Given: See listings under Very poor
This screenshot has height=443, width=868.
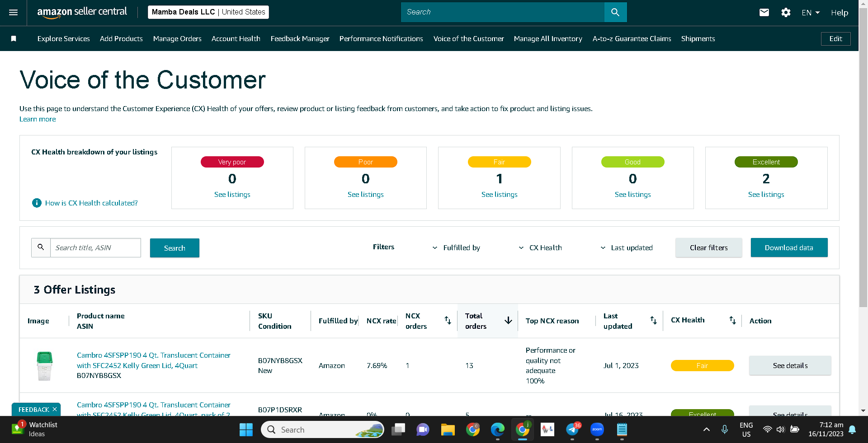Looking at the screenshot, I should [x=232, y=195].
